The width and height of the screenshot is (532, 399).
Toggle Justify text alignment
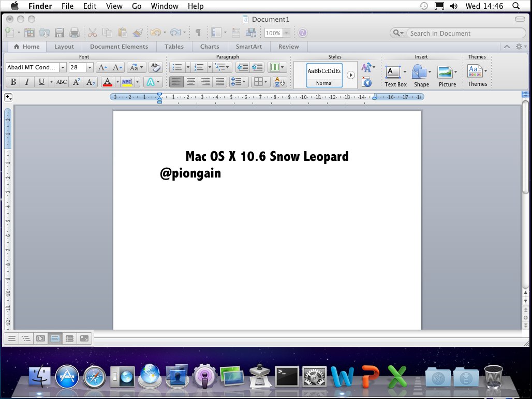220,82
